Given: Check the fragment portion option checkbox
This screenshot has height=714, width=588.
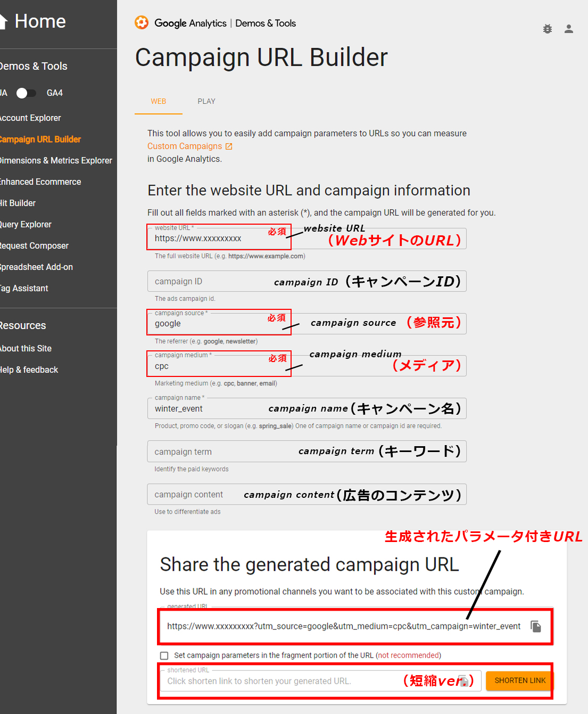Looking at the screenshot, I should point(164,655).
